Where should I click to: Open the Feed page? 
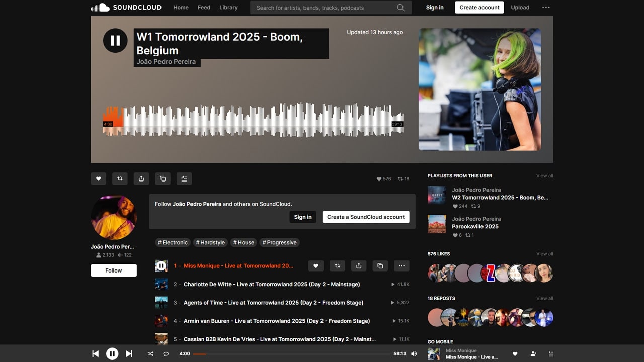204,7
